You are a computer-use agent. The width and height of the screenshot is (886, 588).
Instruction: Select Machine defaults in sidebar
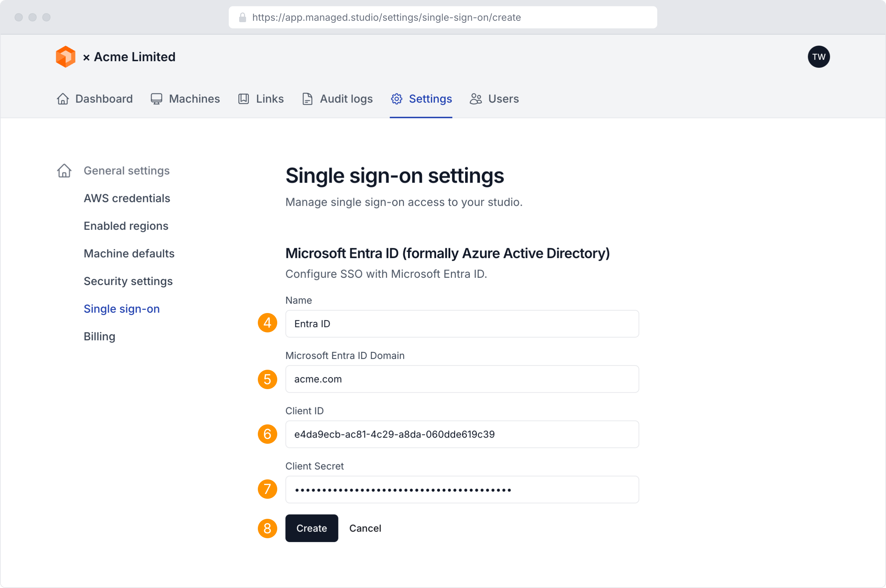pyautogui.click(x=129, y=254)
